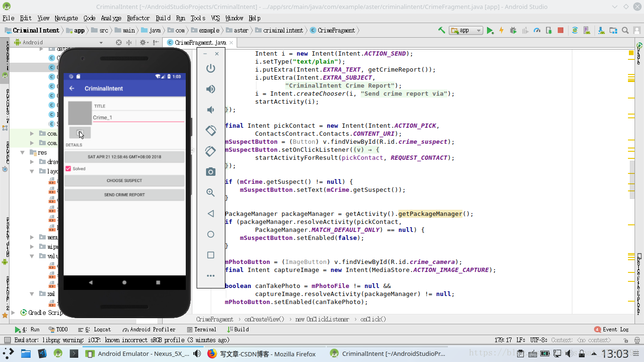Expand the mipm... folder under res
The width and height of the screenshot is (644, 362).
coord(32,247)
